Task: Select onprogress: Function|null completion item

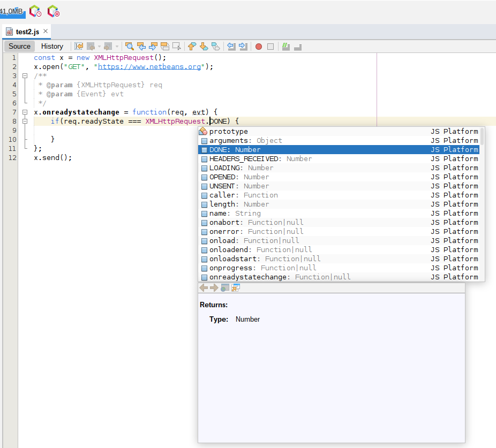Action: (x=339, y=268)
